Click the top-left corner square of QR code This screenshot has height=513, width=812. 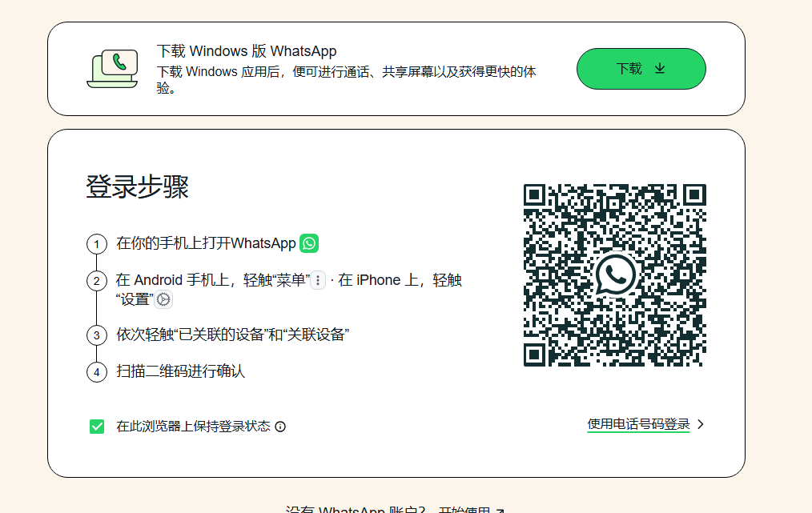(x=535, y=195)
